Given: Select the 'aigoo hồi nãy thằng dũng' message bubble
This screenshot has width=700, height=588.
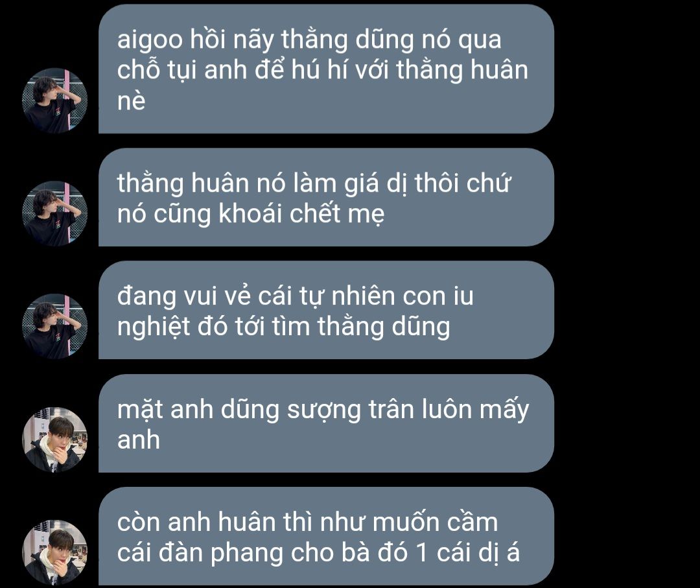Looking at the screenshot, I should [326, 69].
